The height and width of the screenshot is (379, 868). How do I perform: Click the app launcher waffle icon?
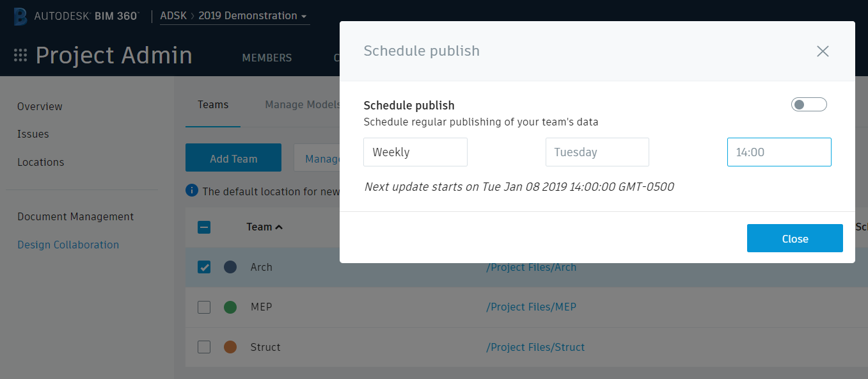(x=20, y=55)
